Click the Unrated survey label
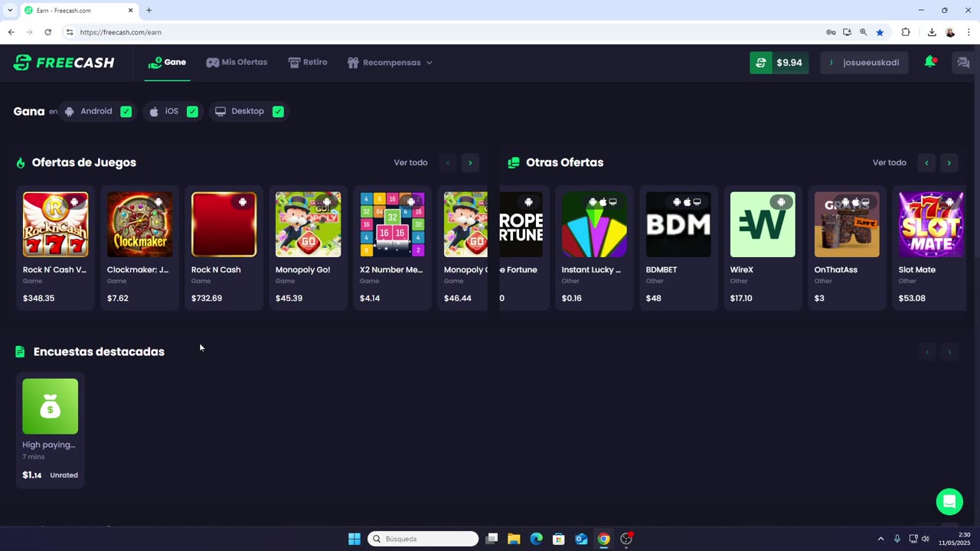This screenshot has height=551, width=980. pos(64,475)
